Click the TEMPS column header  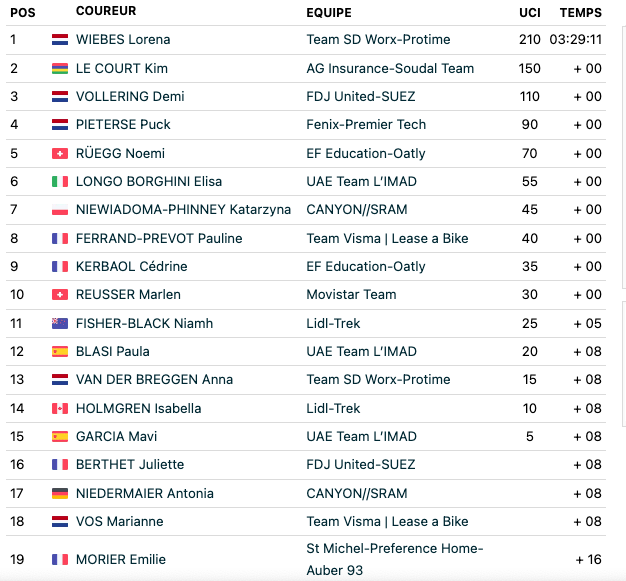coord(580,13)
